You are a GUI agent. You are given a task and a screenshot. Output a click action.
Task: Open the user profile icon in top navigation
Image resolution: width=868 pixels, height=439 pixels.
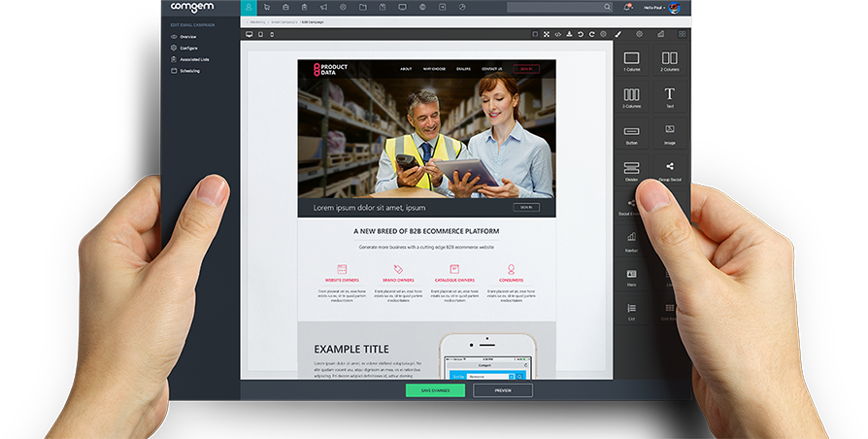pyautogui.click(x=250, y=7)
